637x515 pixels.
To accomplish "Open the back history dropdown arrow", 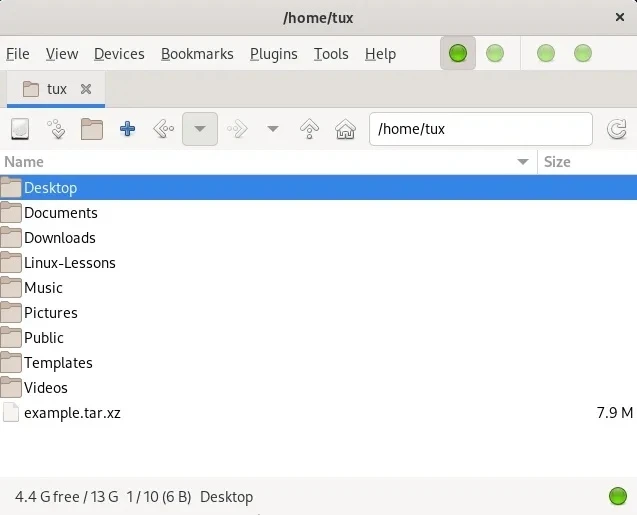I will point(200,129).
